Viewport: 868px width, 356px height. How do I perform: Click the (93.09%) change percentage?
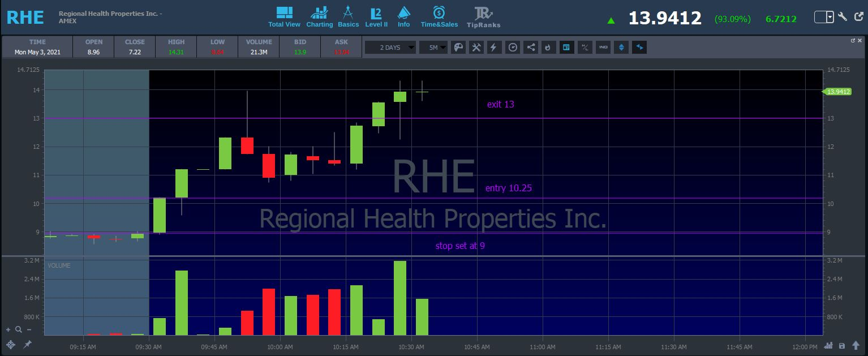[x=732, y=19]
